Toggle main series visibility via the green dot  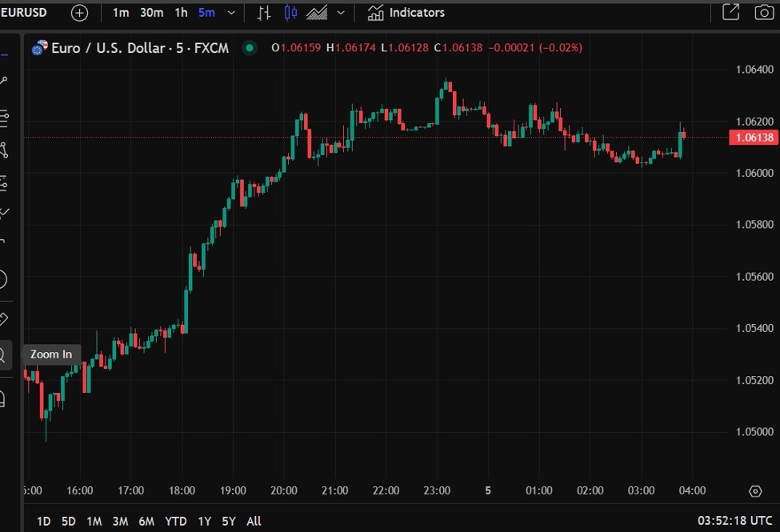tap(250, 48)
